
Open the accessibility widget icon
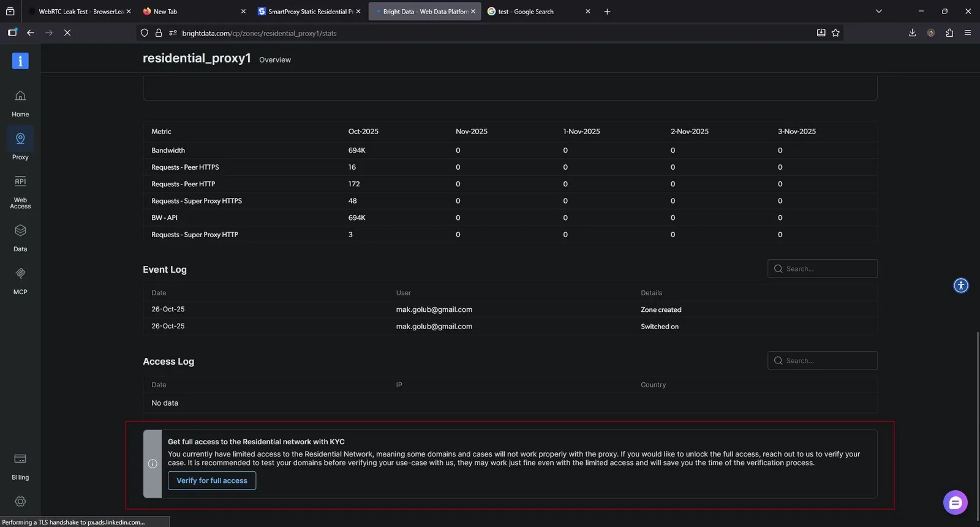point(961,286)
